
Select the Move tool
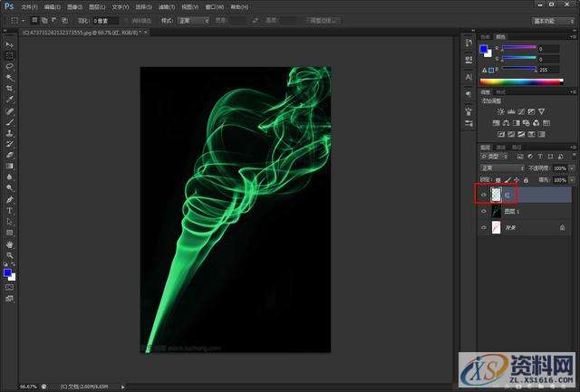point(10,44)
